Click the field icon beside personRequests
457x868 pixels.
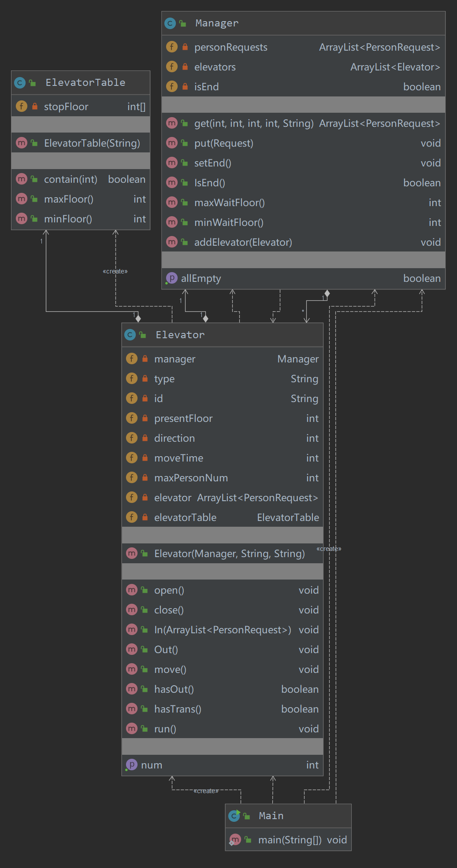pos(172,47)
